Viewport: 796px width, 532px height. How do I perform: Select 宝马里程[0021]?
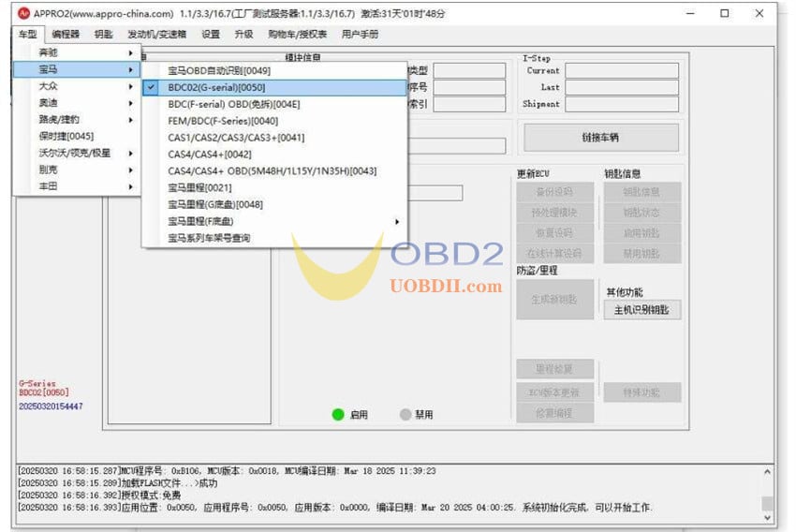[274, 188]
